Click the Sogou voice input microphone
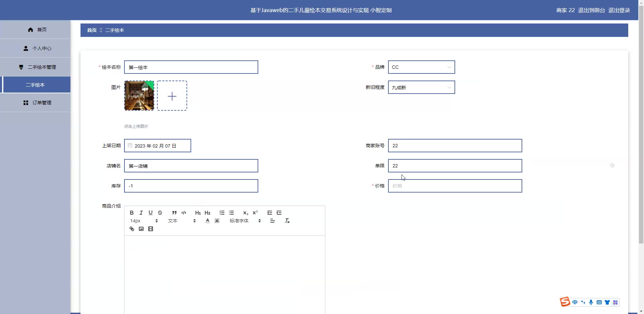The width and height of the screenshot is (644, 314). (x=591, y=302)
